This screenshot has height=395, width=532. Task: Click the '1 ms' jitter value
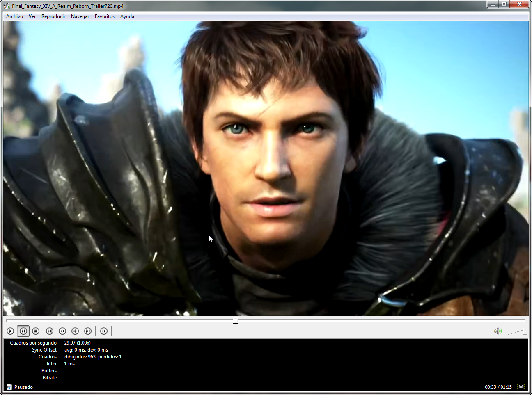click(69, 364)
